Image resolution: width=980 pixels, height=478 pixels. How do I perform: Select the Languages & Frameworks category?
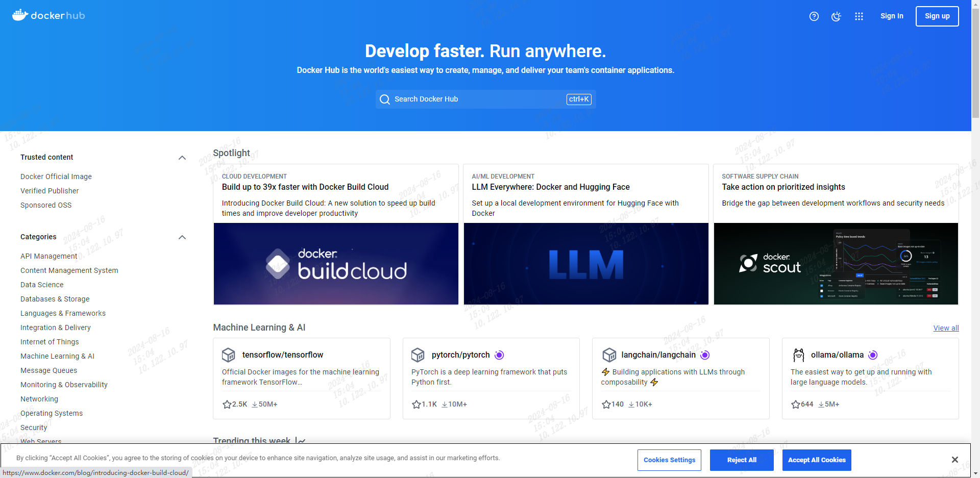pos(63,313)
